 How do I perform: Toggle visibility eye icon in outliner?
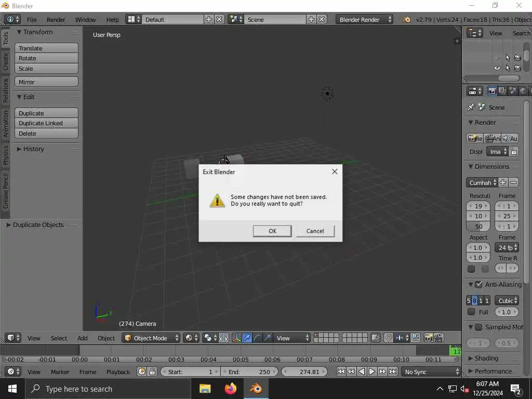pyautogui.click(x=497, y=68)
